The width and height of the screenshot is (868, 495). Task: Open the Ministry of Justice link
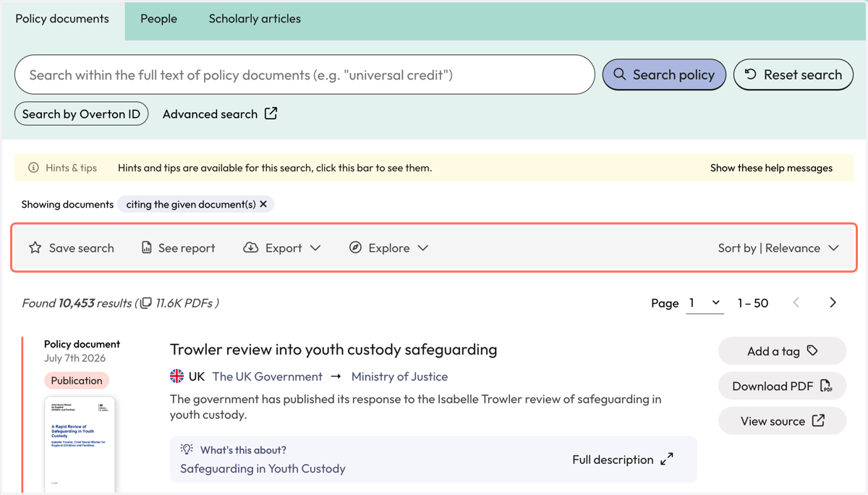pyautogui.click(x=399, y=376)
